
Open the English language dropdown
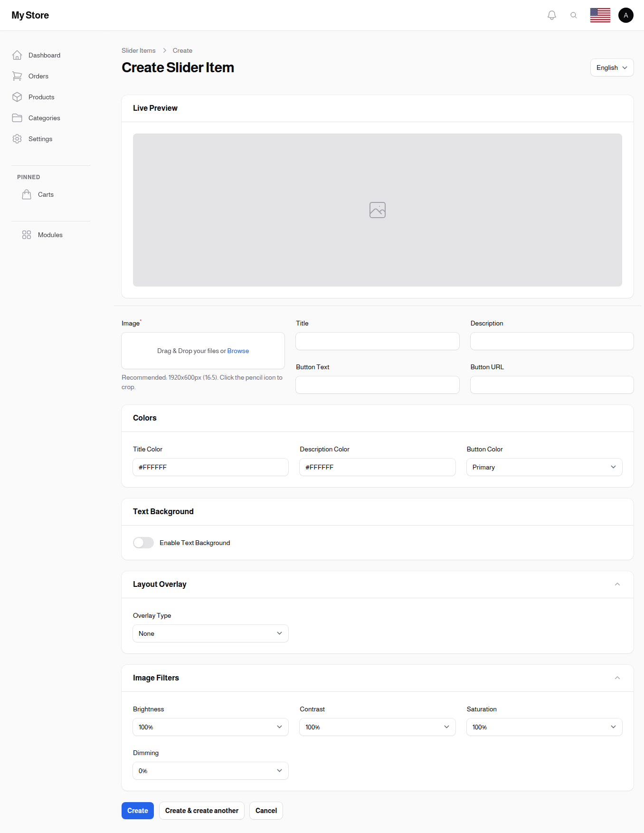click(612, 67)
